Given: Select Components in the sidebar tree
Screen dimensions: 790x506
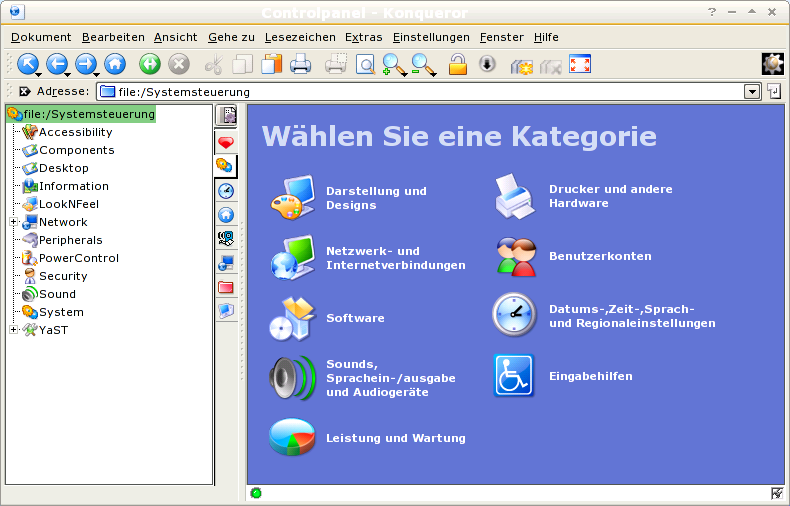Looking at the screenshot, I should (69, 150).
